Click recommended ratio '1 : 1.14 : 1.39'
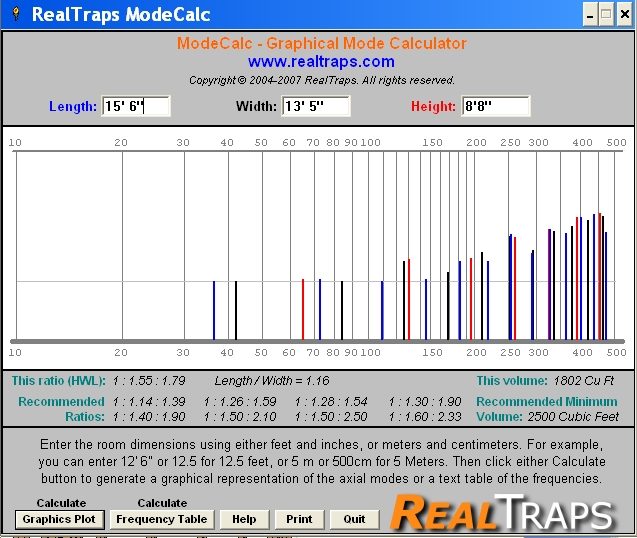Image resolution: width=637 pixels, height=538 pixels. pyautogui.click(x=149, y=402)
